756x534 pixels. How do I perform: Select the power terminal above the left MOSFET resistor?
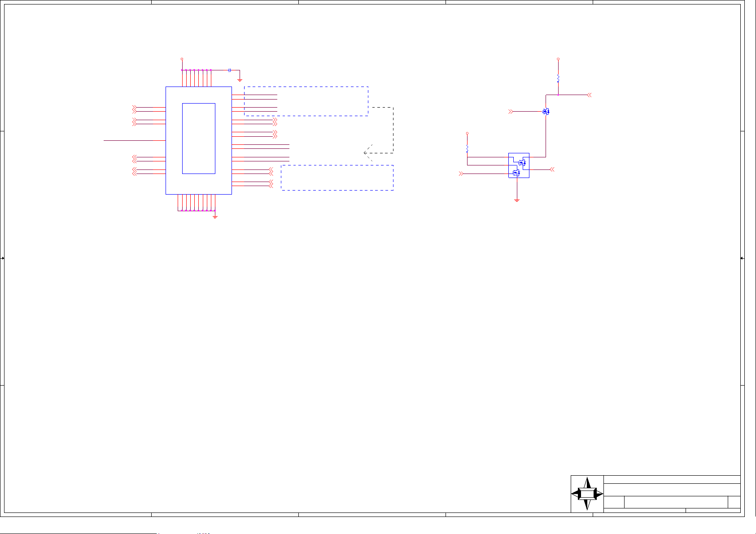[467, 133]
